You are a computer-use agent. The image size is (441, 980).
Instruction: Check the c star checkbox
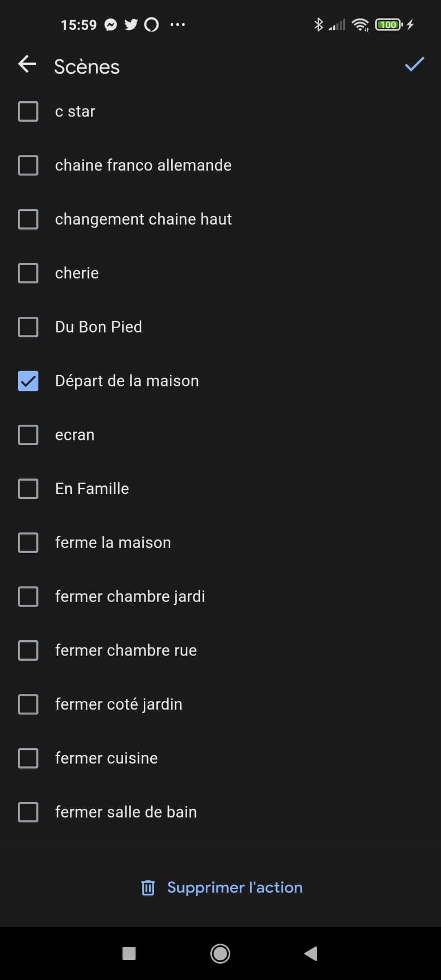(28, 111)
